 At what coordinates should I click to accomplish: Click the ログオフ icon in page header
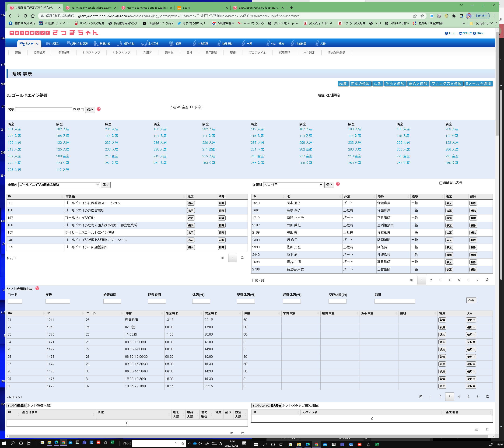460,33
